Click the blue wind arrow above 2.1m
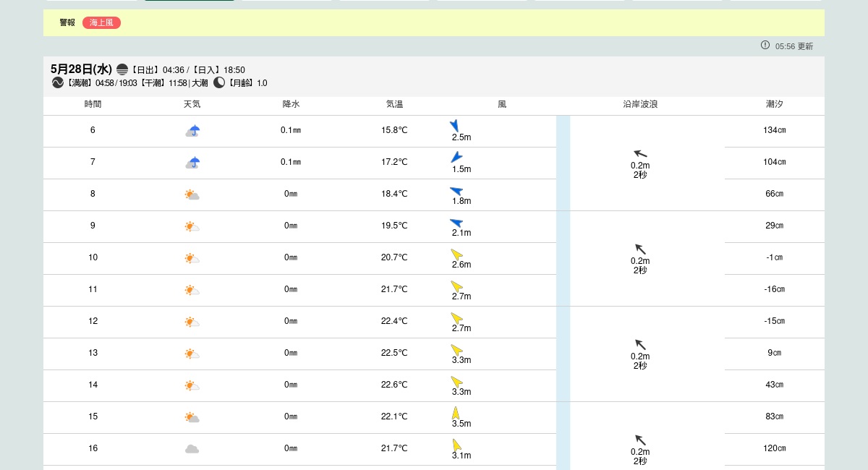The image size is (868, 470). tap(456, 222)
